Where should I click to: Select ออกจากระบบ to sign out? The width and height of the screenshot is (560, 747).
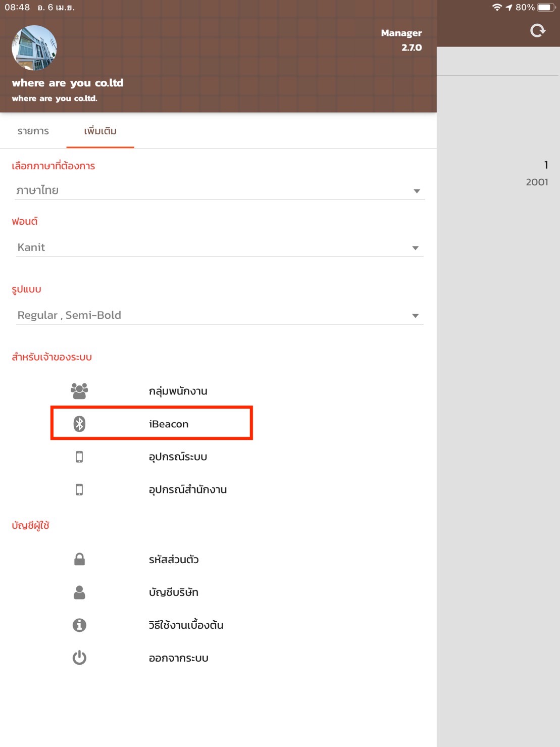[x=178, y=658]
